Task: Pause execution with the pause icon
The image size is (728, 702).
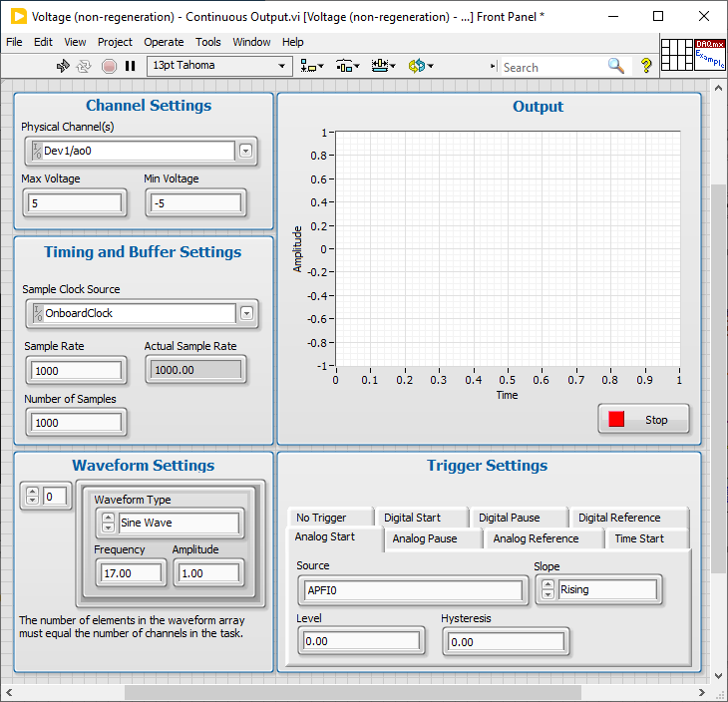Action: pos(130,66)
